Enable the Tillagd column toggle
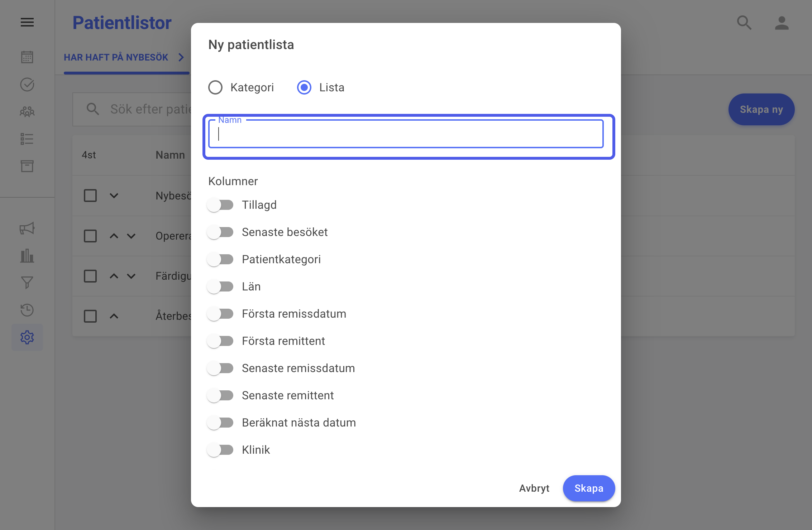 (220, 205)
